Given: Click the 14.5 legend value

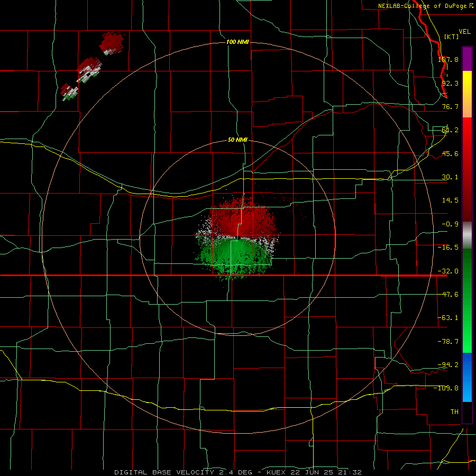Looking at the screenshot, I should pos(450,200).
